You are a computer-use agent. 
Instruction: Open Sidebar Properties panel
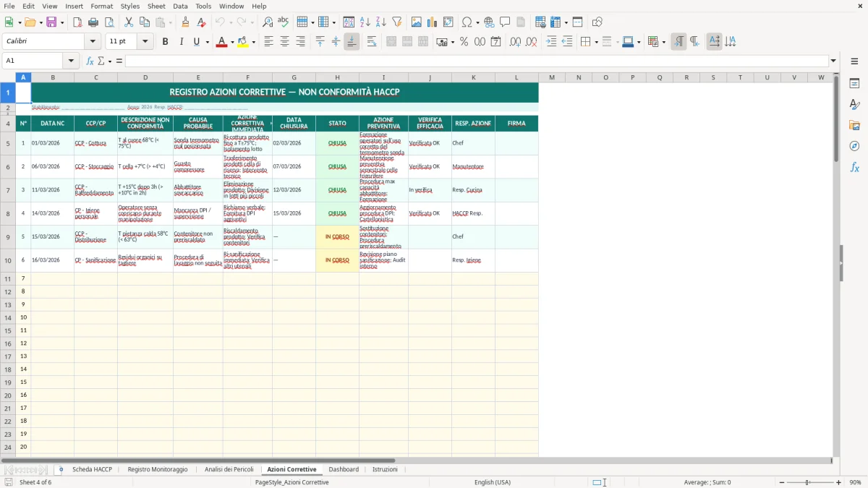point(854,84)
